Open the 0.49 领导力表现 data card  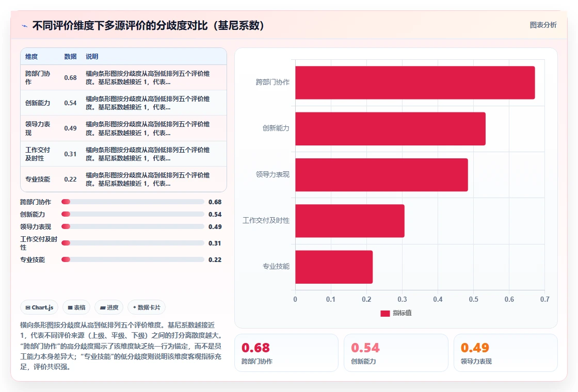coord(505,353)
